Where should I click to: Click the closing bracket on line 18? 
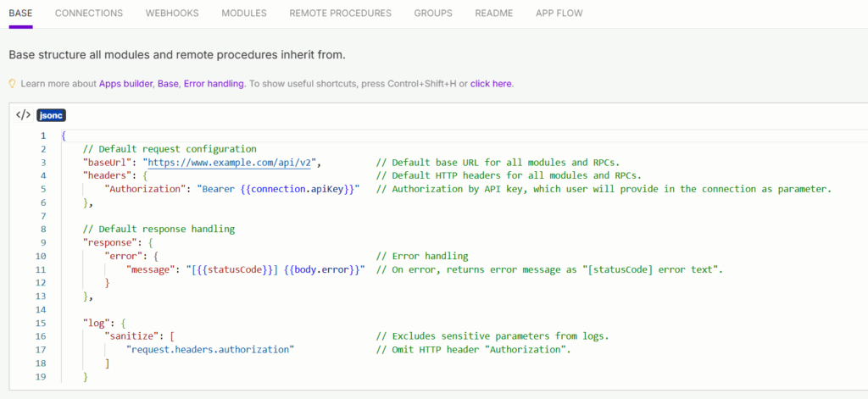pyautogui.click(x=108, y=363)
